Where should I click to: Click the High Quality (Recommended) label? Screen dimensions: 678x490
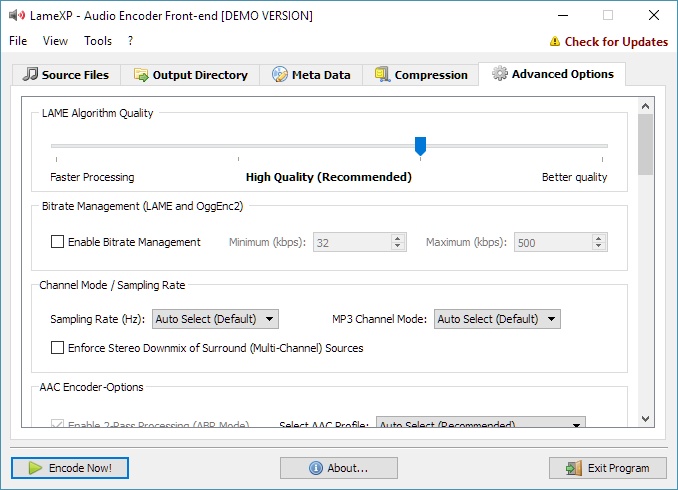tap(329, 177)
